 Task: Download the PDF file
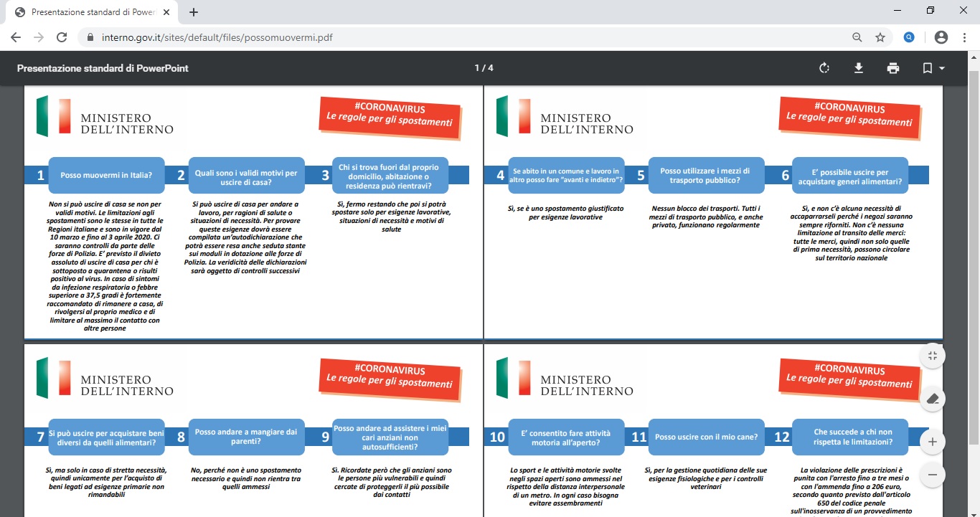(858, 68)
